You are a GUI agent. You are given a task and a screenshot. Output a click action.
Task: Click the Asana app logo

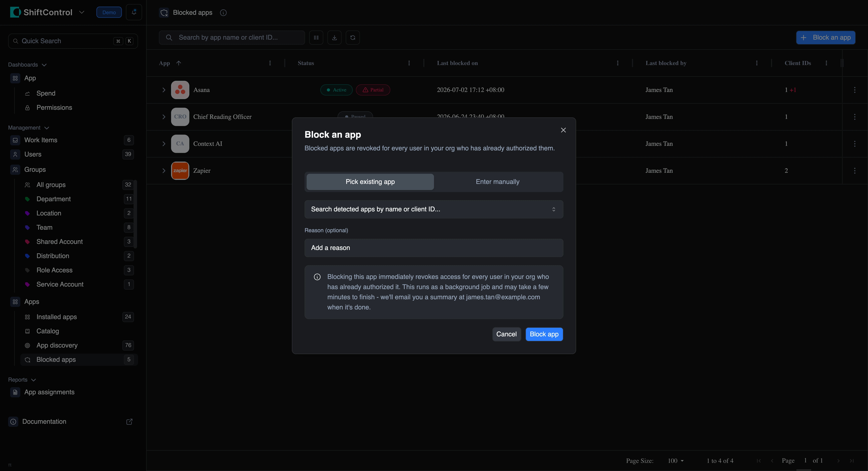(180, 90)
